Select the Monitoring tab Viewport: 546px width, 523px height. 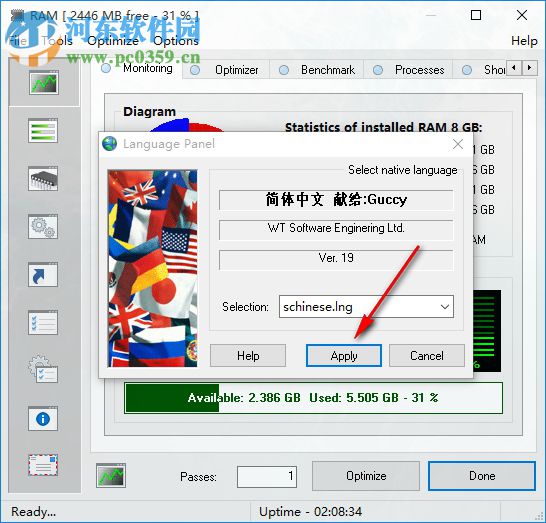coord(138,68)
